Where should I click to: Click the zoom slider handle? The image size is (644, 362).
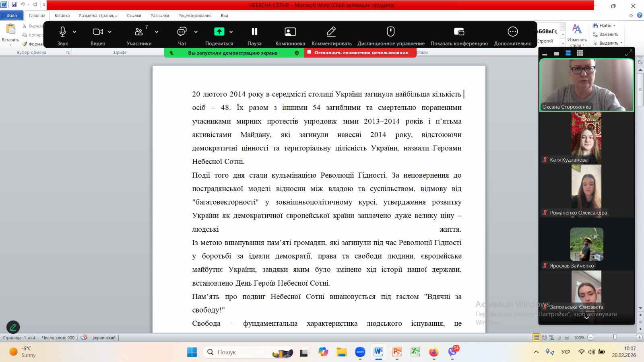tap(615, 337)
